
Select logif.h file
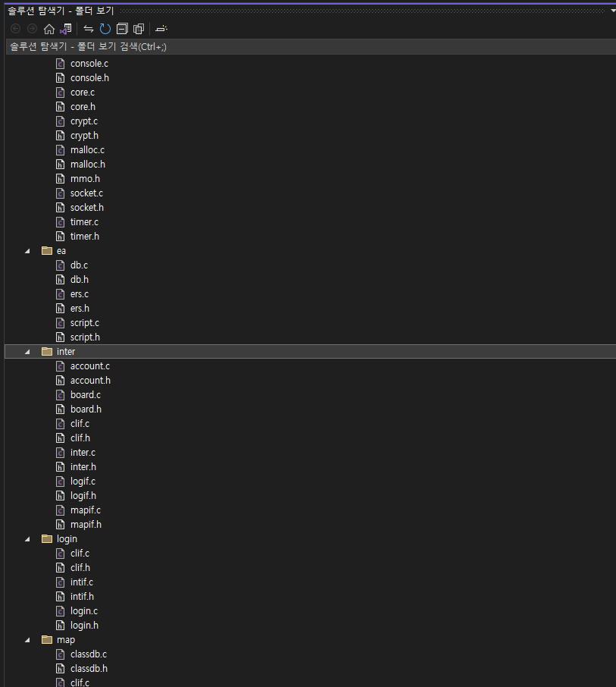pyautogui.click(x=83, y=496)
